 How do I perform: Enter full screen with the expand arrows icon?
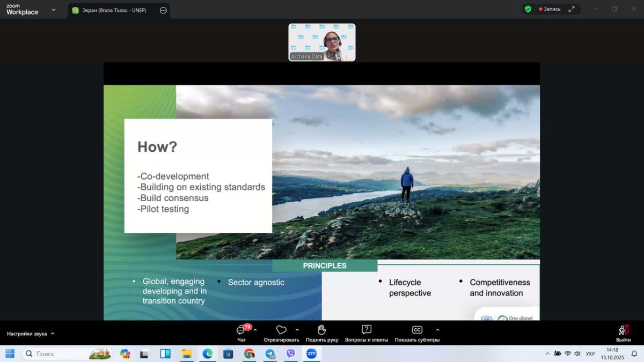coord(572,9)
